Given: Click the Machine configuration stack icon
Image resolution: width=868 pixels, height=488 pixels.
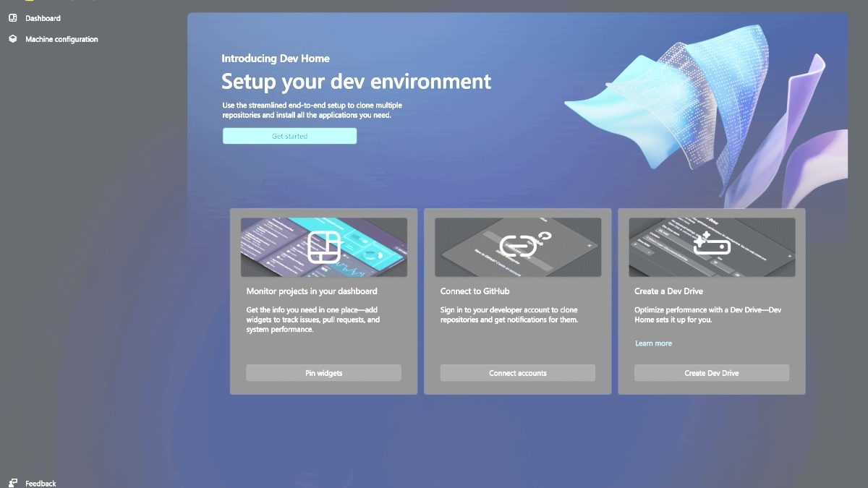Looking at the screenshot, I should [x=12, y=39].
